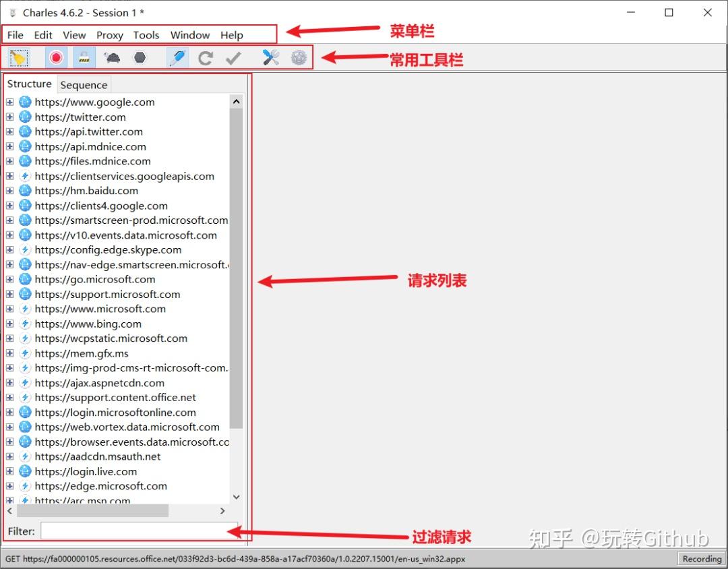The height and width of the screenshot is (569, 728).
Task: Validate a request with the checkmark icon
Action: 233,58
